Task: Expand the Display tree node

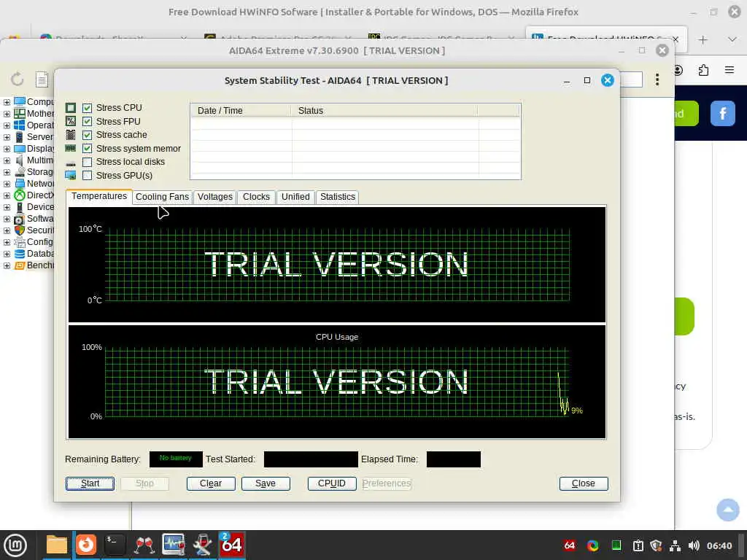Action: [x=7, y=149]
